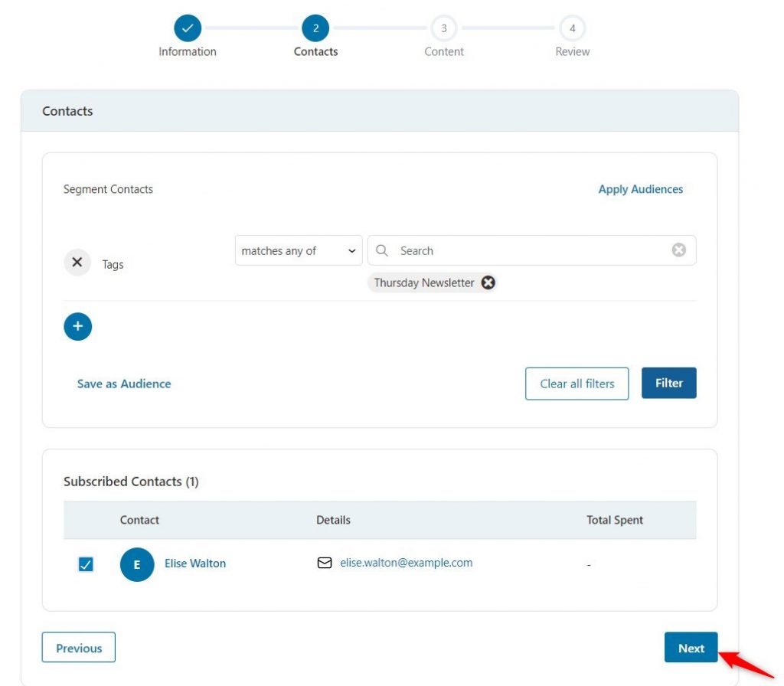This screenshot has height=686, width=784.
Task: Open the 'matches any of' dropdown
Action: (x=299, y=250)
